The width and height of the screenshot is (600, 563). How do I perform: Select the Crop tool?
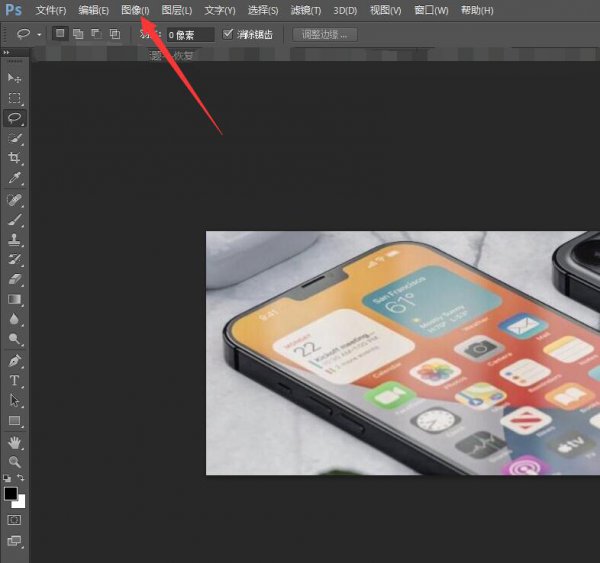[14, 158]
